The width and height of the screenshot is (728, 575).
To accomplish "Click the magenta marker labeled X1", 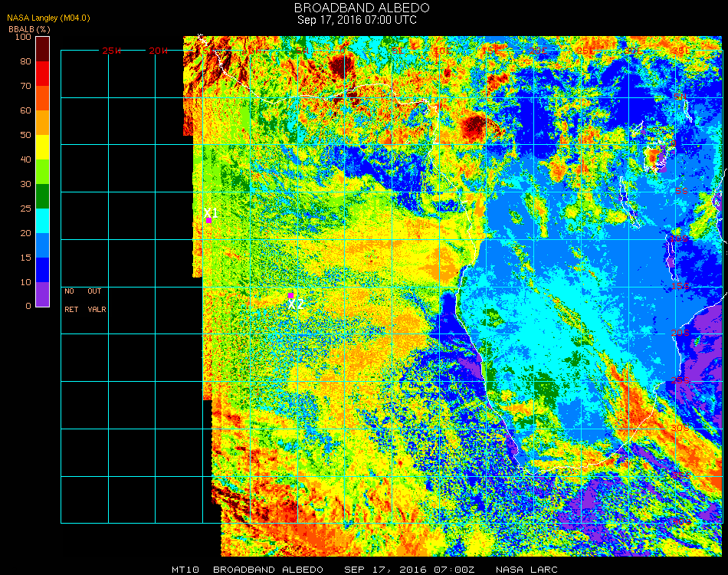I will (209, 220).
